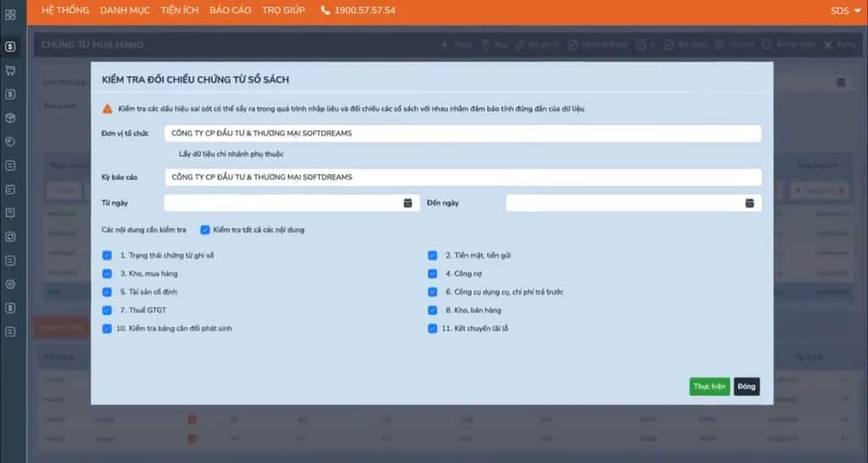Open calendar picker for Đến ngày
The height and width of the screenshot is (463, 868).
(749, 203)
